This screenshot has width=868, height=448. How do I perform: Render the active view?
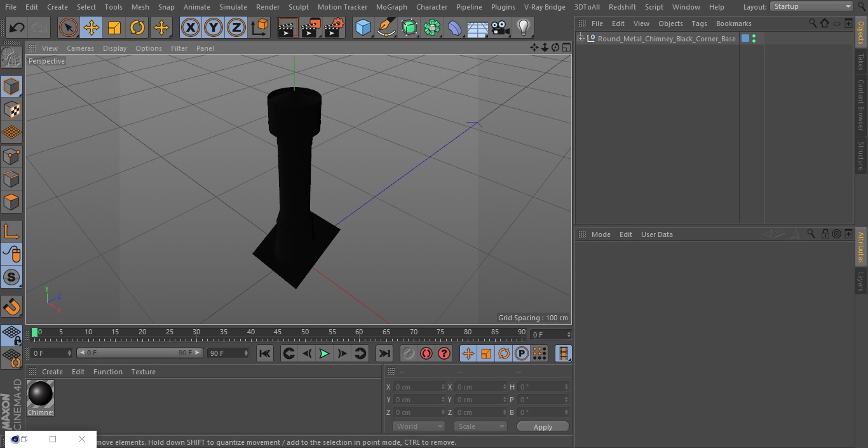point(288,27)
